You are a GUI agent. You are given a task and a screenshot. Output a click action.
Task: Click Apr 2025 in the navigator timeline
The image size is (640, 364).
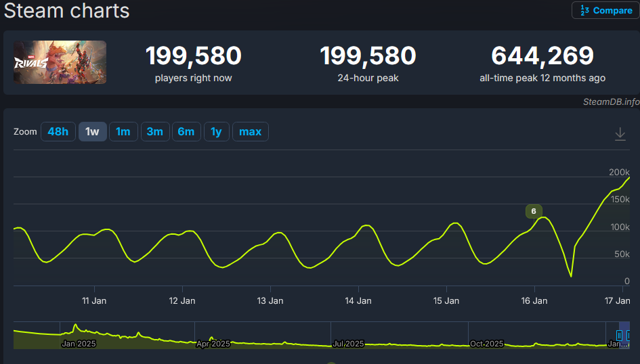coord(213,344)
